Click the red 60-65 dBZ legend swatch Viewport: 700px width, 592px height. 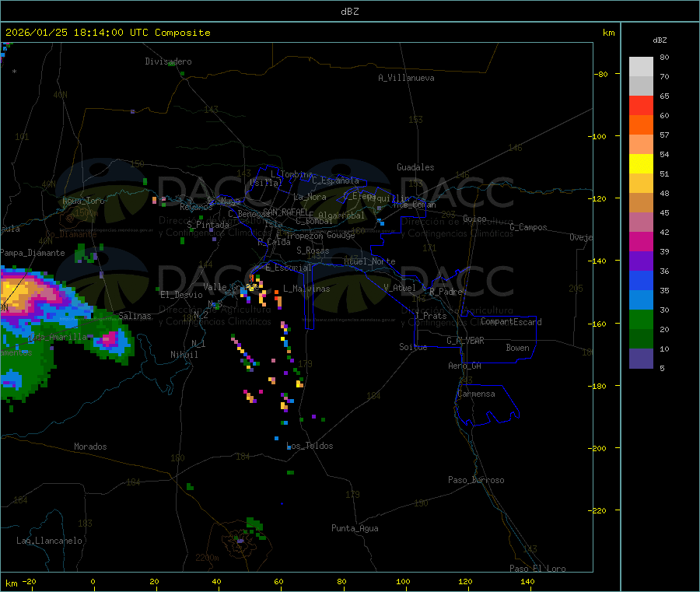tap(641, 105)
